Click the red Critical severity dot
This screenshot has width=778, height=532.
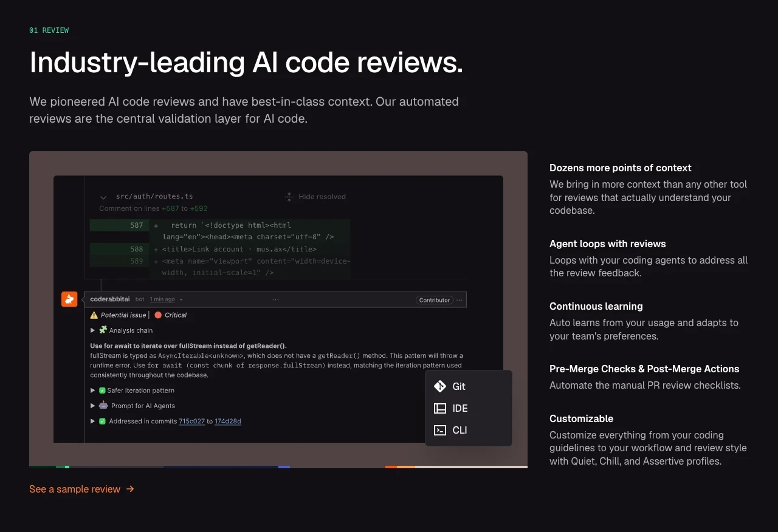158,315
